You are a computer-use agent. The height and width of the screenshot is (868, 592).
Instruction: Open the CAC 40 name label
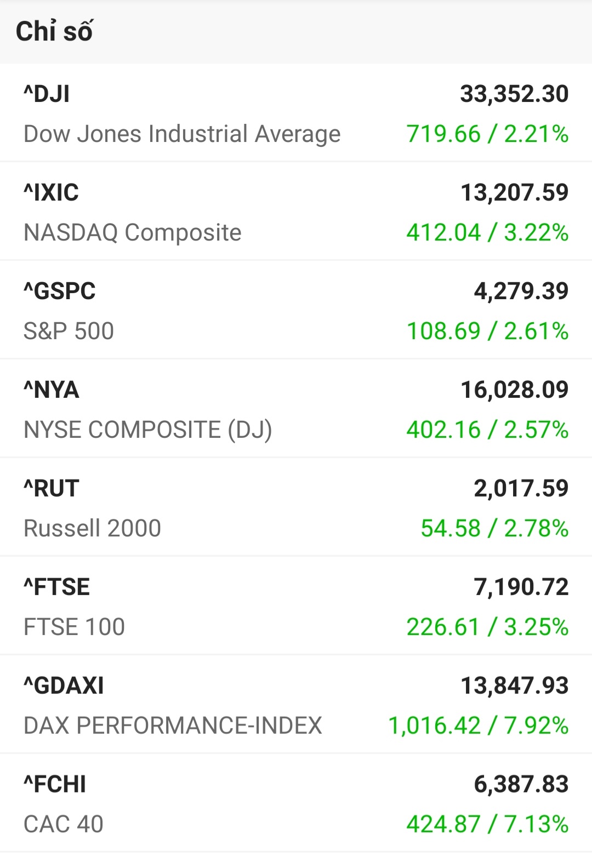point(64,825)
